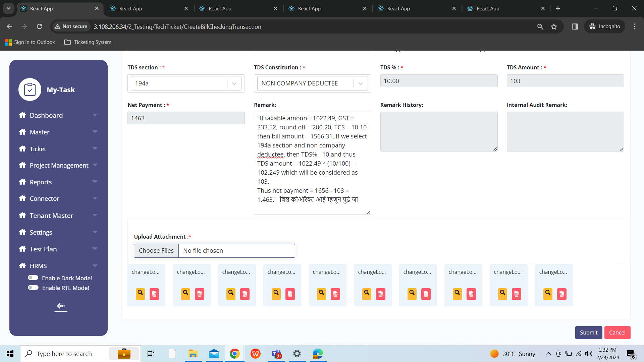Go back using the browser back arrow

point(9,26)
